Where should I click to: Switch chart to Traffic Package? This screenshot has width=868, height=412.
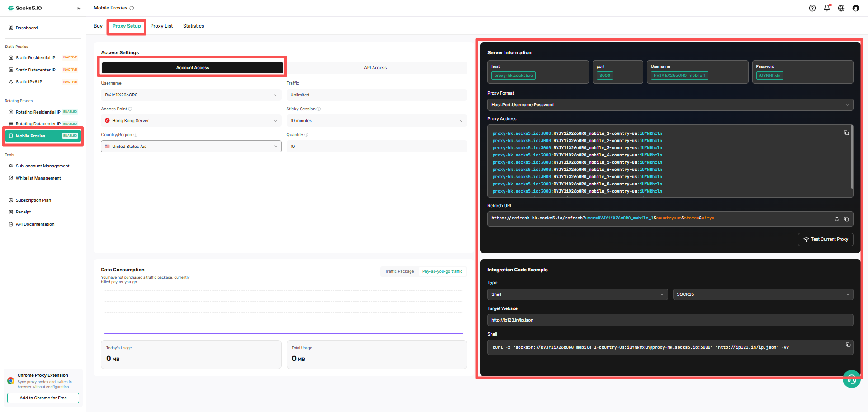pyautogui.click(x=399, y=271)
